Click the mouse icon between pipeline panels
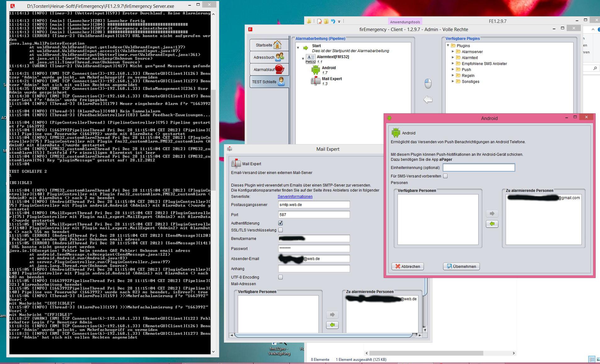 point(428,83)
